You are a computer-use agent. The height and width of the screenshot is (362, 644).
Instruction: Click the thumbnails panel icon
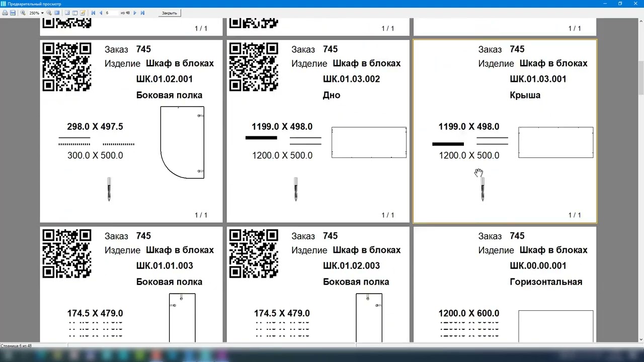75,13
